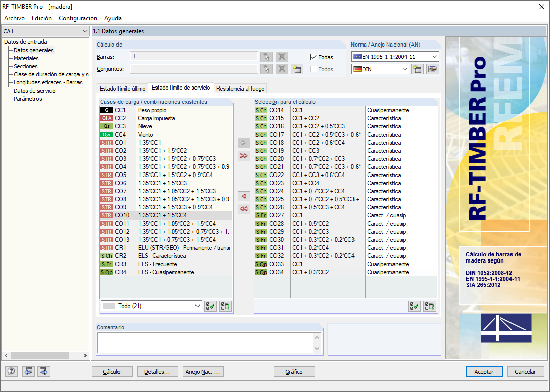Select Materiales in the navigator tree

pos(26,58)
